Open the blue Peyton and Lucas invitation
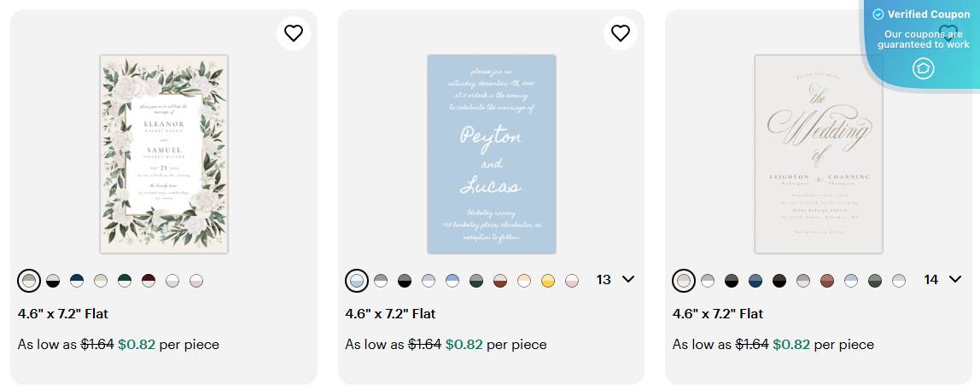 click(x=492, y=154)
